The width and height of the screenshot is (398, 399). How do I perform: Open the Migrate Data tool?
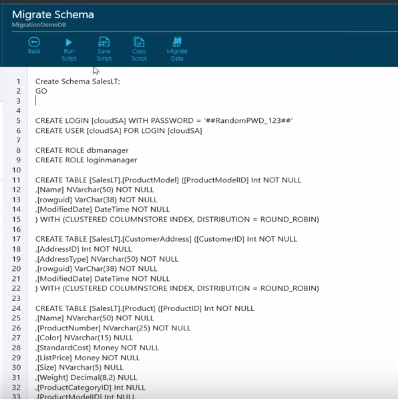point(177,49)
